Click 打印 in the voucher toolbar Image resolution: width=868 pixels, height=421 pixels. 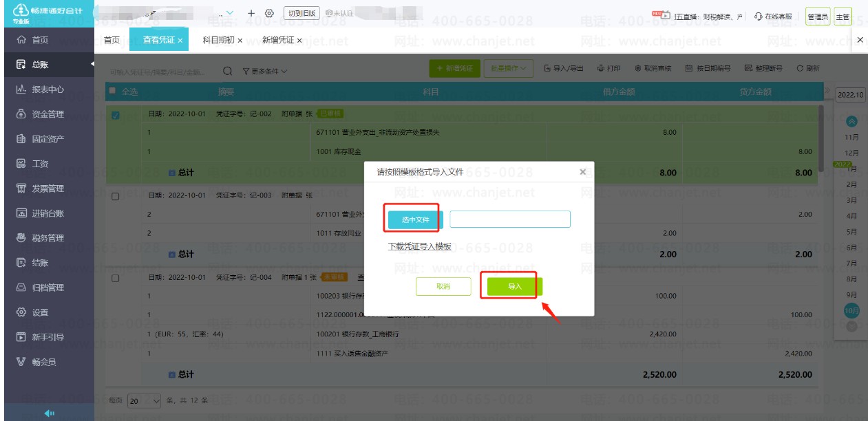[x=609, y=69]
